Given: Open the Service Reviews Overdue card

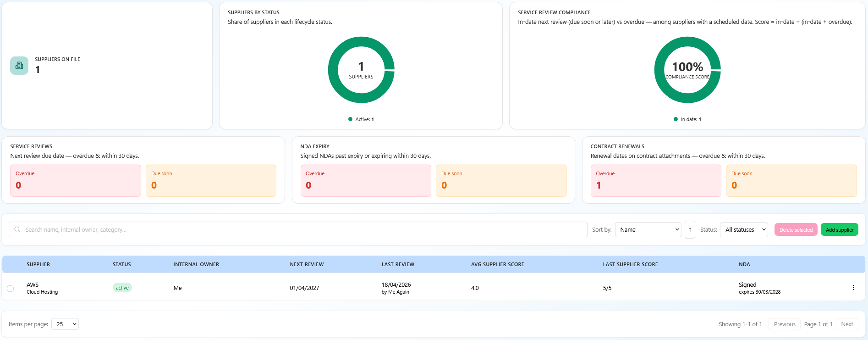Looking at the screenshot, I should pyautogui.click(x=76, y=181).
